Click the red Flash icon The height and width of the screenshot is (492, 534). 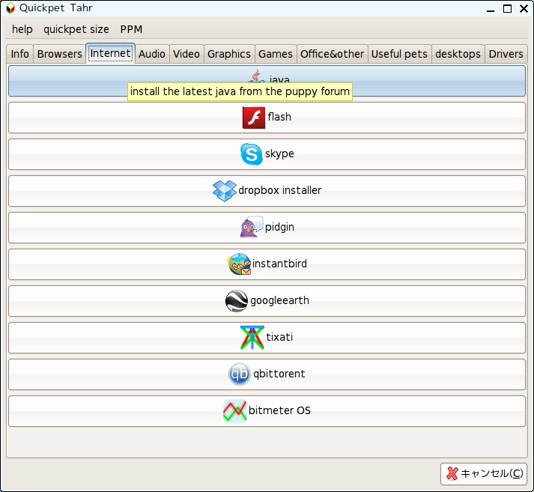[x=254, y=117]
